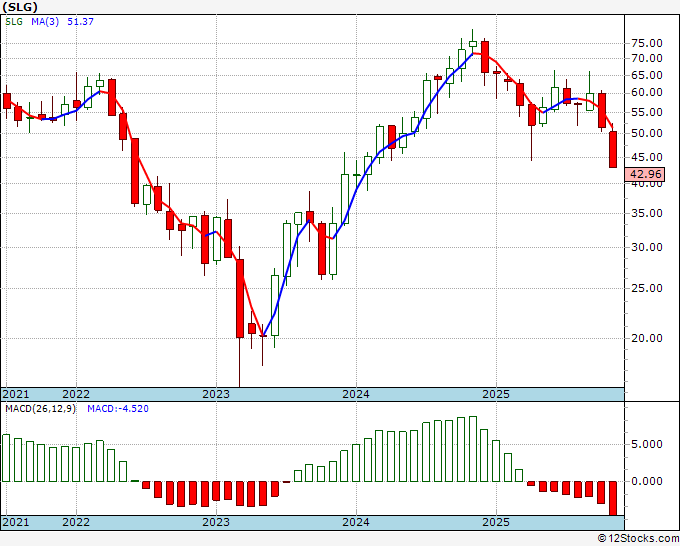This screenshot has height=546, width=680.
Task: Click the 75.00 price axis label
Action: [647, 43]
